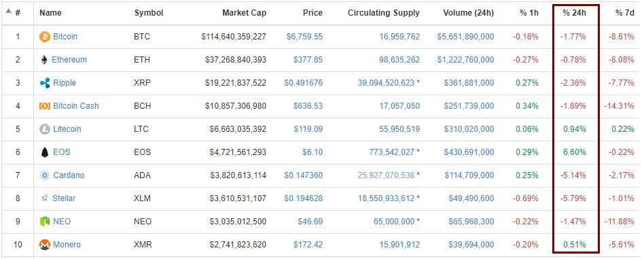Click the EOS black logo icon
This screenshot has width=644, height=259.
coord(45,152)
